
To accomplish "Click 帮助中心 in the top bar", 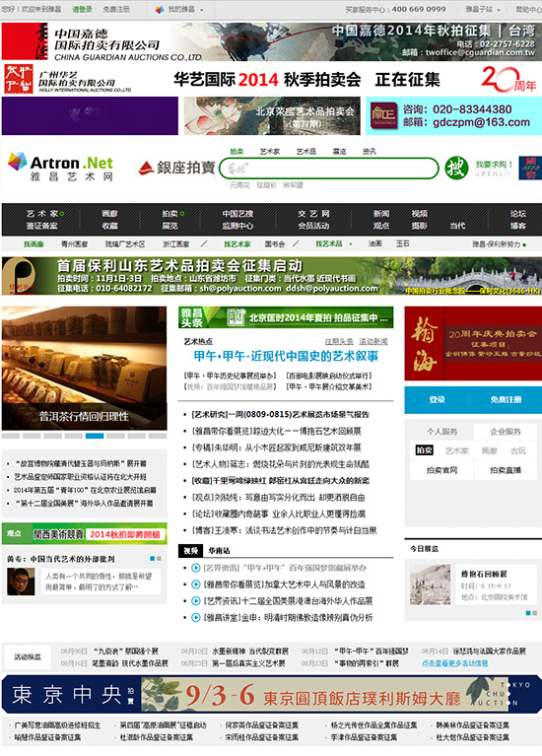I will [x=528, y=9].
